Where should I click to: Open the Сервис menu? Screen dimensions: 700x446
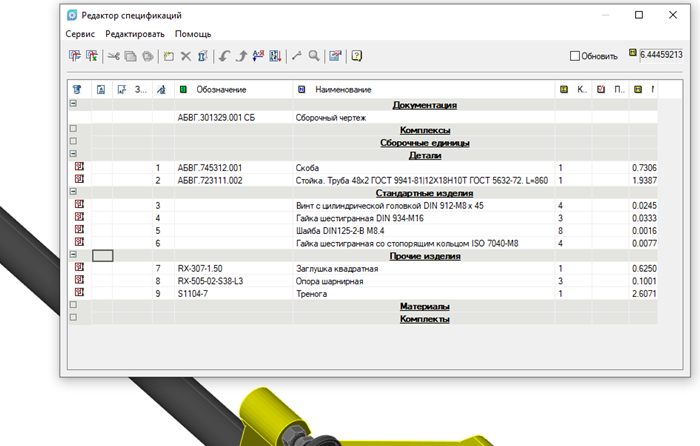coord(80,34)
